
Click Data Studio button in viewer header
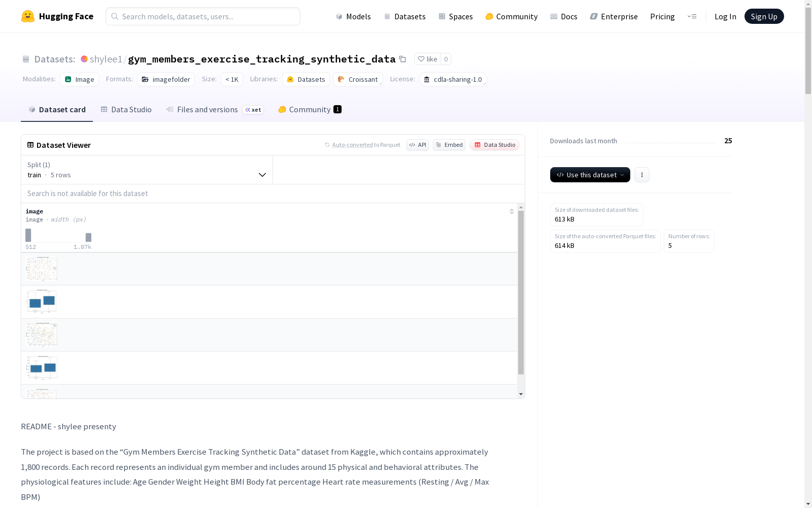point(495,145)
